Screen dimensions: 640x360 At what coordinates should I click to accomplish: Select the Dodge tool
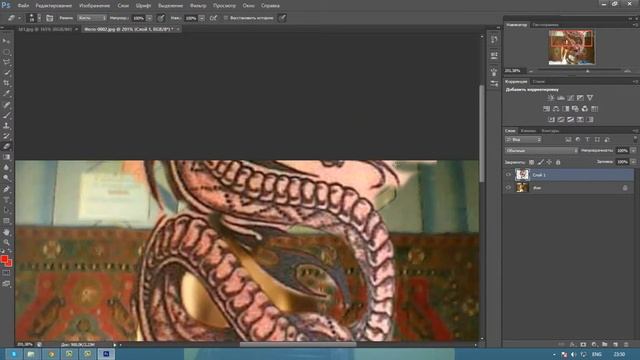[6, 178]
